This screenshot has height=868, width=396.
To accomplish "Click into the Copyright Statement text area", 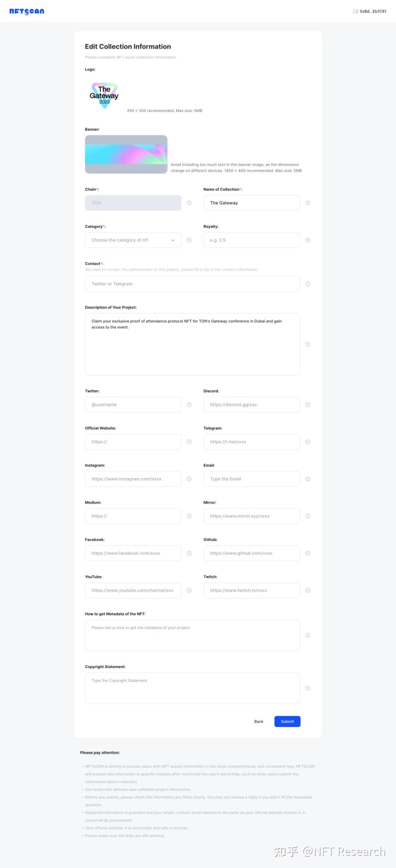I will pyautogui.click(x=192, y=688).
